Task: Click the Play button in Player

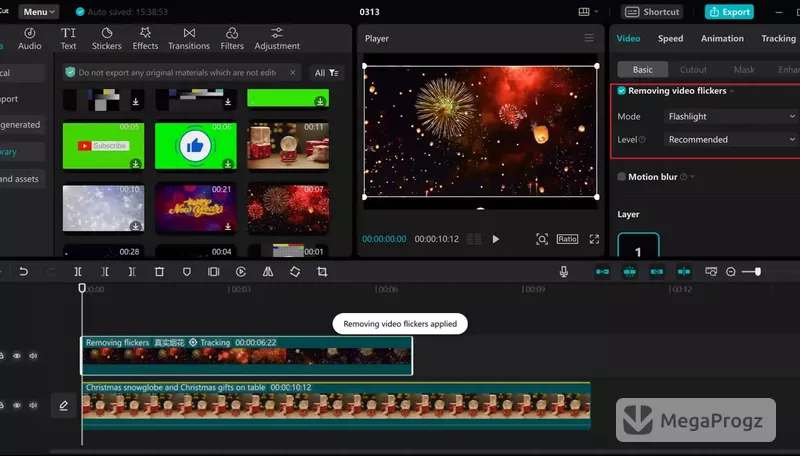Action: point(495,239)
